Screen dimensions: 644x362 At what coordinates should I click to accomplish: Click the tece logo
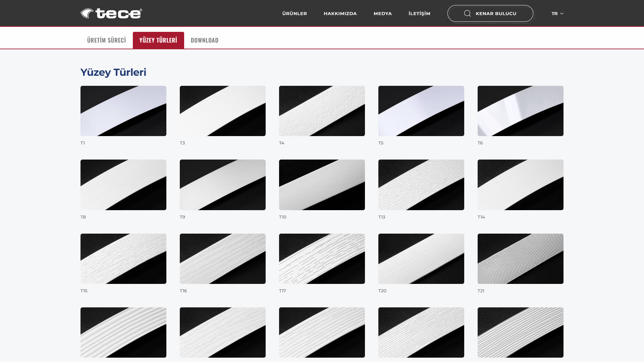pyautogui.click(x=111, y=13)
